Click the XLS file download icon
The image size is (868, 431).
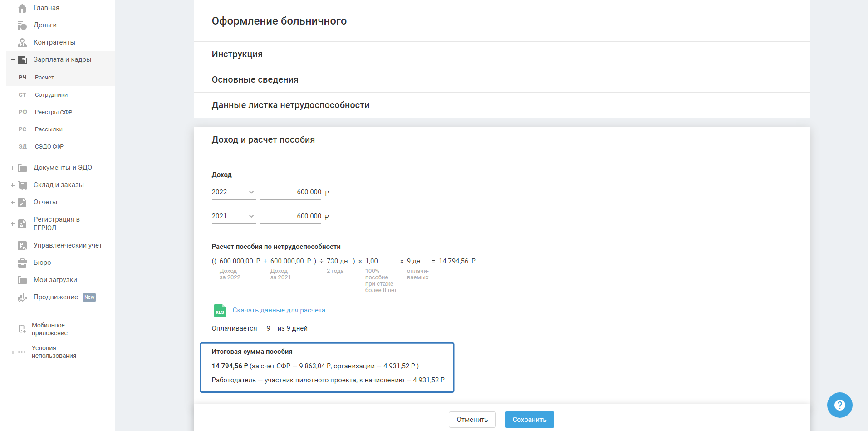click(220, 311)
